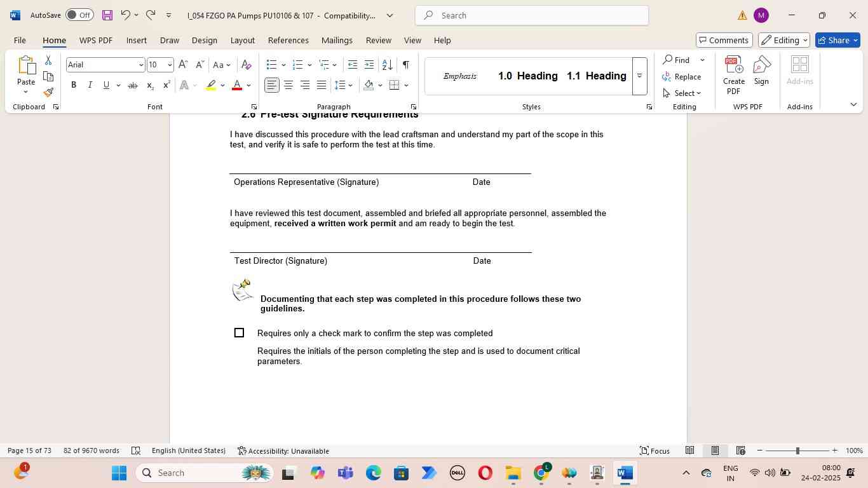Toggle show paragraph marks
Viewport: 868px width, 488px height.
[x=405, y=65]
